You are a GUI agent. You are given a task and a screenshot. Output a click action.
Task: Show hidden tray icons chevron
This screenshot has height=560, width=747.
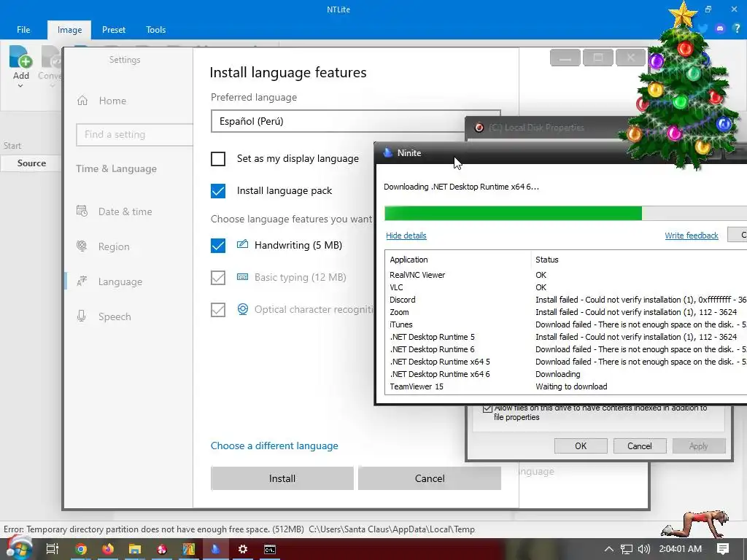[x=609, y=549]
